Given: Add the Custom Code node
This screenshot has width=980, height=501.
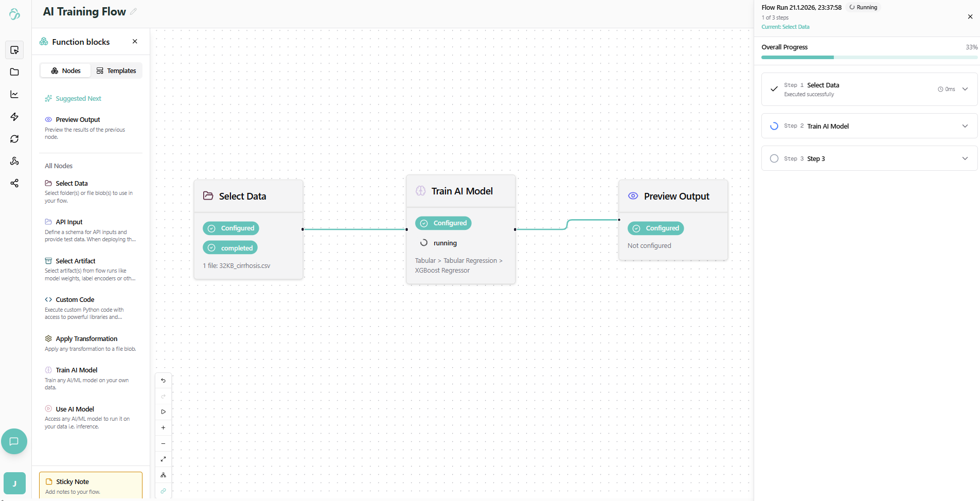Looking at the screenshot, I should (x=75, y=300).
